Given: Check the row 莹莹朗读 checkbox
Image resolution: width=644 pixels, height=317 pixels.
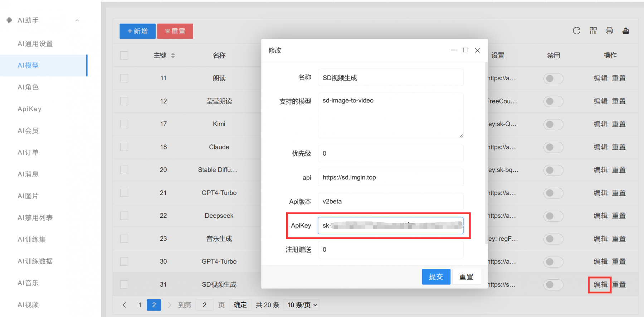Looking at the screenshot, I should click(x=124, y=101).
